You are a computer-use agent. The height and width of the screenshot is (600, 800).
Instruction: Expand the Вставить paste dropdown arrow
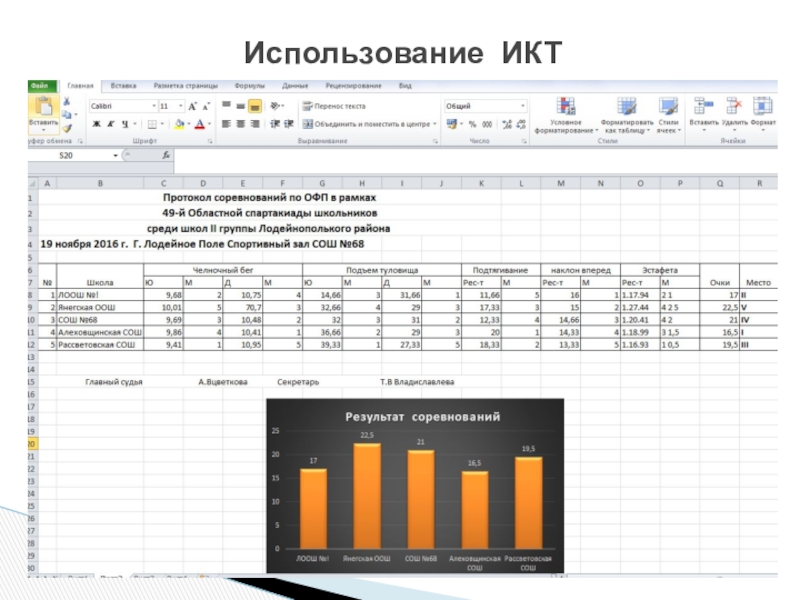point(43,130)
